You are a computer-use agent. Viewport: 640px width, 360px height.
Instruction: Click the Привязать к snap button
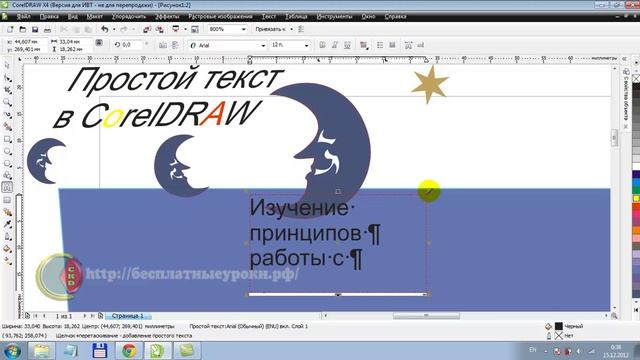270,29
